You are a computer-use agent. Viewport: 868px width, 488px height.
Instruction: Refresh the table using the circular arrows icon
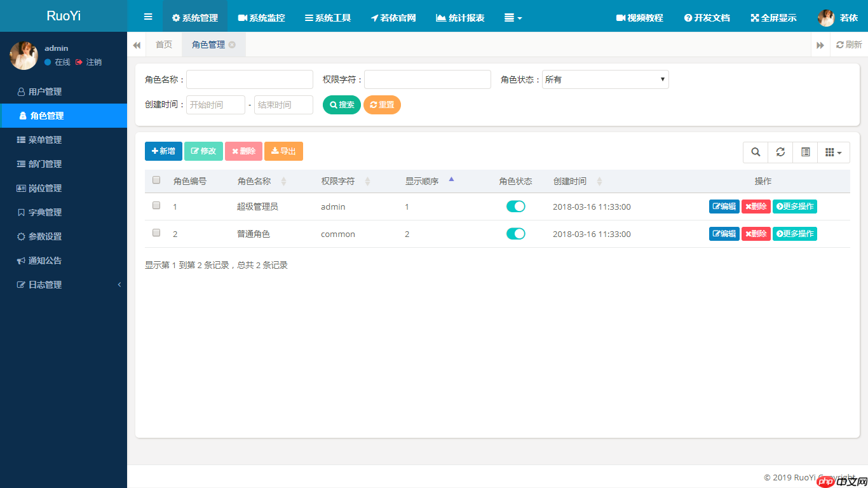point(780,152)
